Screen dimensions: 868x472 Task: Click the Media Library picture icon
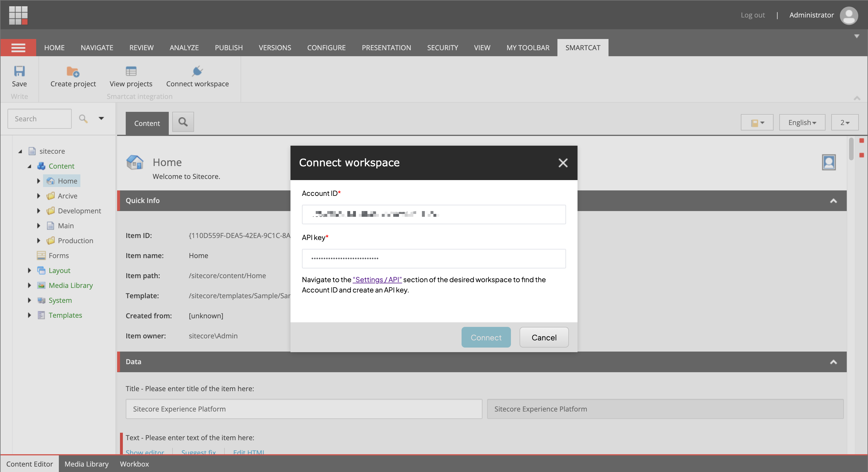41,286
